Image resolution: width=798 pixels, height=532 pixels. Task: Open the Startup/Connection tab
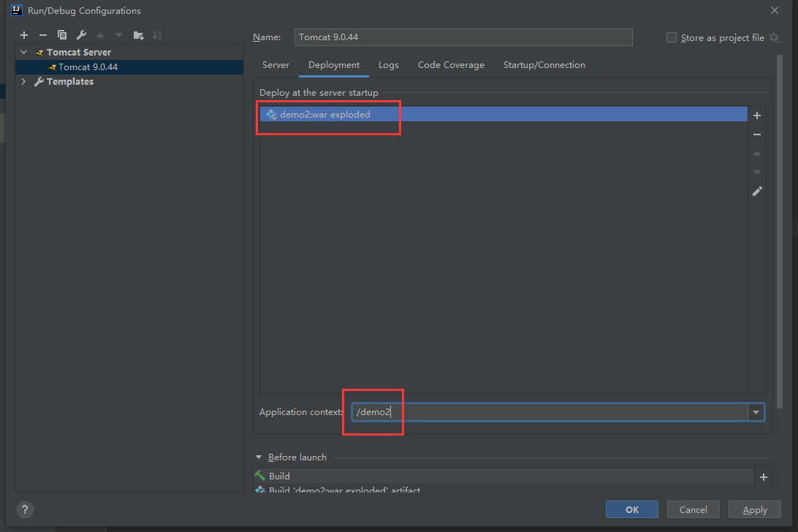[x=544, y=65]
